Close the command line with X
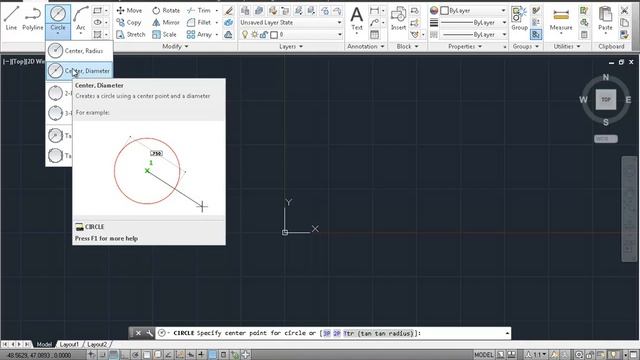640x360 pixels. pos(138,333)
